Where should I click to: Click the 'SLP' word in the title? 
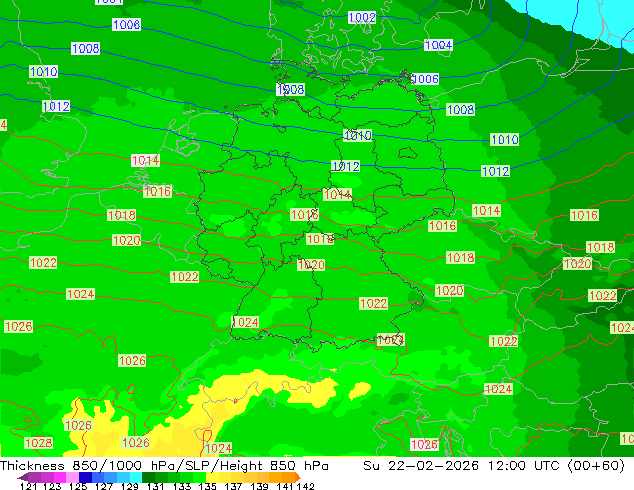199,466
